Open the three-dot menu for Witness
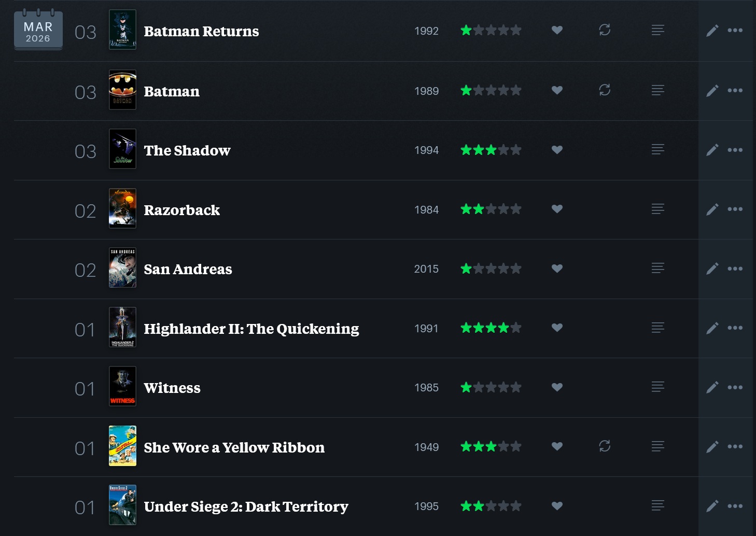Viewport: 756px width, 536px height. (735, 387)
